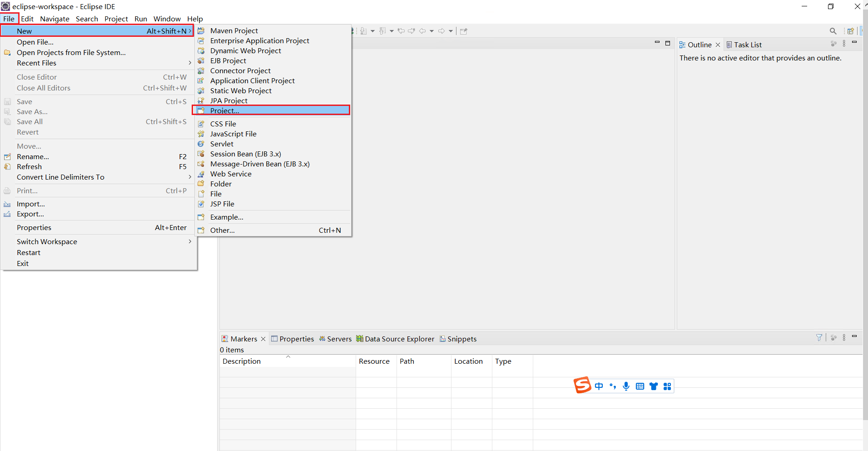Screen dimensions: 868x451
Task: Open the Help menu
Action: click(x=195, y=19)
